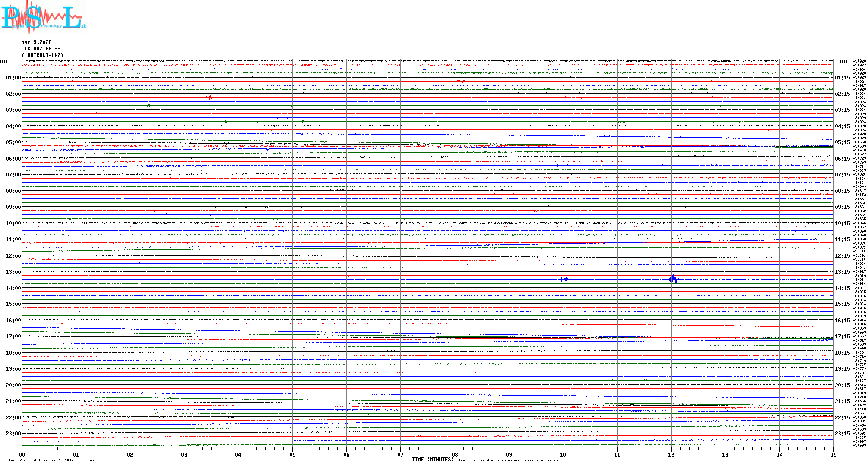The width and height of the screenshot is (868, 466).
Task: Click the right UTC axis label
Action: tap(844, 62)
